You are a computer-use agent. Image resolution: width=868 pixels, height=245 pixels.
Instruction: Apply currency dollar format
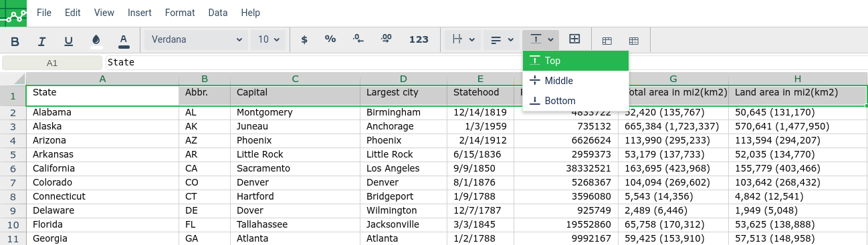click(304, 39)
